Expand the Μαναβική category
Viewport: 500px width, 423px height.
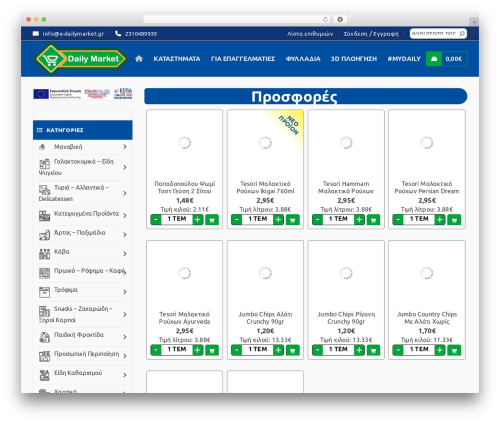coord(125,147)
